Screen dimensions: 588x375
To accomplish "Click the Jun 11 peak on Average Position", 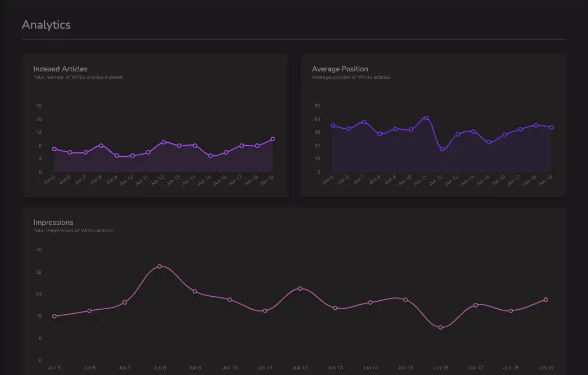I will pyautogui.click(x=427, y=118).
